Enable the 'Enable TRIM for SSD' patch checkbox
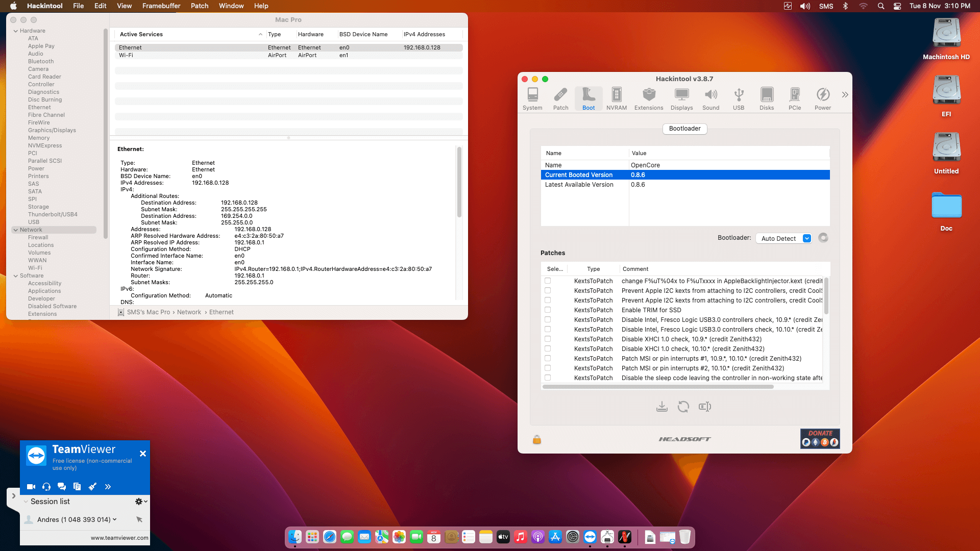The width and height of the screenshot is (980, 551). click(x=548, y=310)
